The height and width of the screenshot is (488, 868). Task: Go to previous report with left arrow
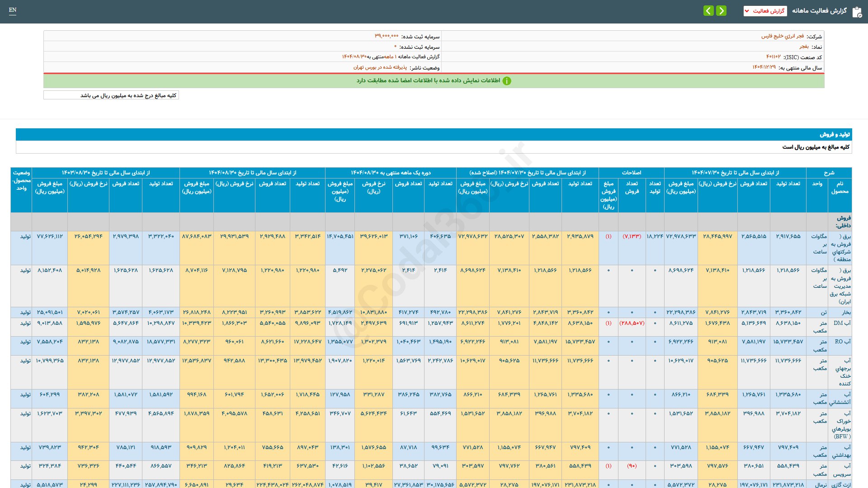(708, 11)
